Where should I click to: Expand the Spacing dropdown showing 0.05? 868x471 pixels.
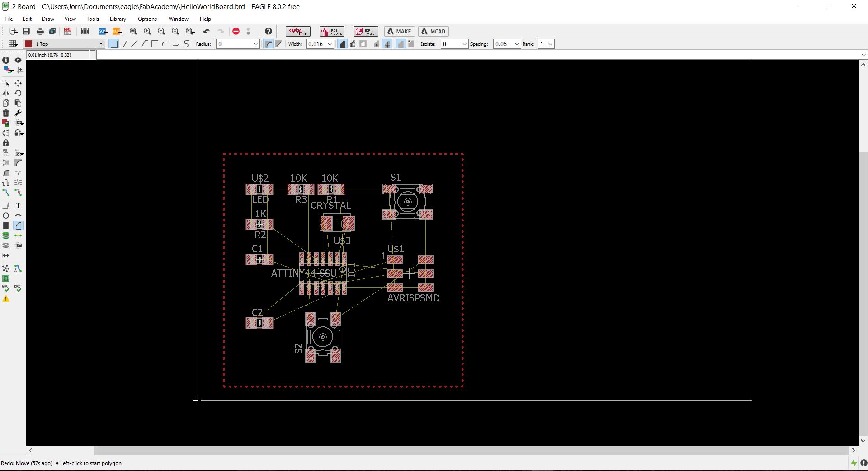click(517, 44)
